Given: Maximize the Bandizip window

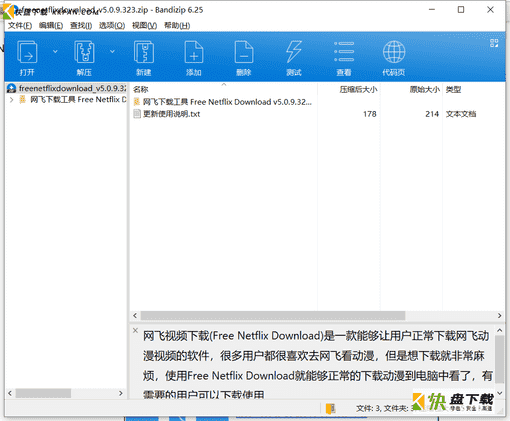Looking at the screenshot, I should click(461, 10).
